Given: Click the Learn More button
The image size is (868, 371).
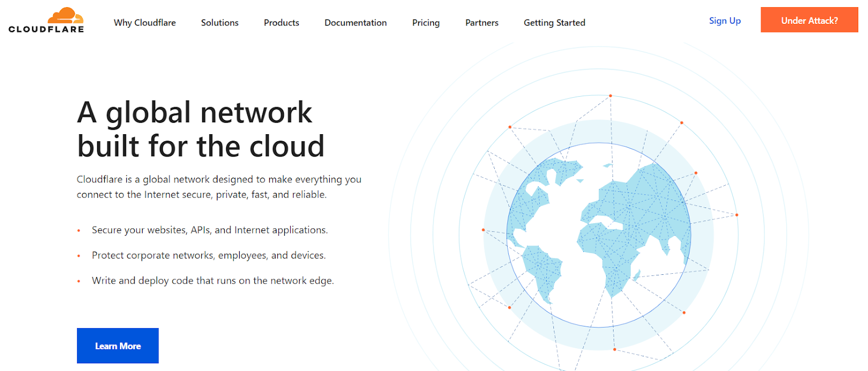Looking at the screenshot, I should (118, 345).
